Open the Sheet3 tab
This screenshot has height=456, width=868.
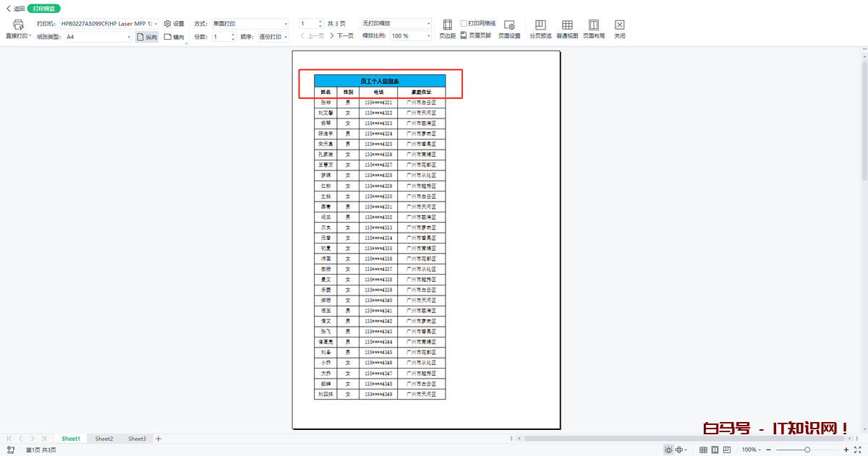coord(137,439)
